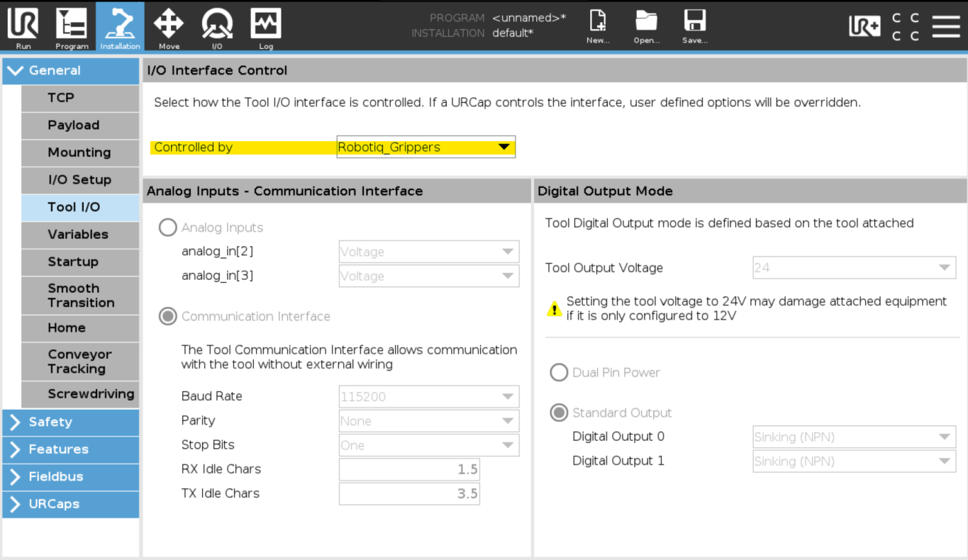
Task: Open the Payload settings page
Action: 80,125
